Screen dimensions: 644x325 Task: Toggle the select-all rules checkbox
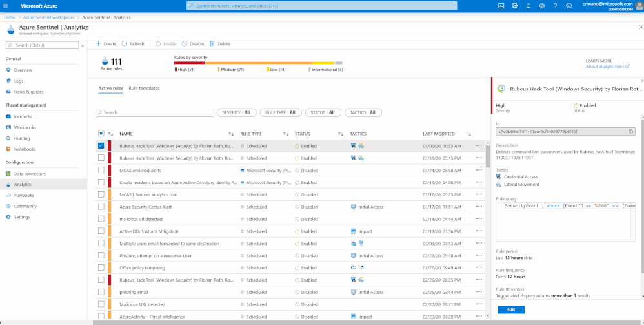pos(101,133)
